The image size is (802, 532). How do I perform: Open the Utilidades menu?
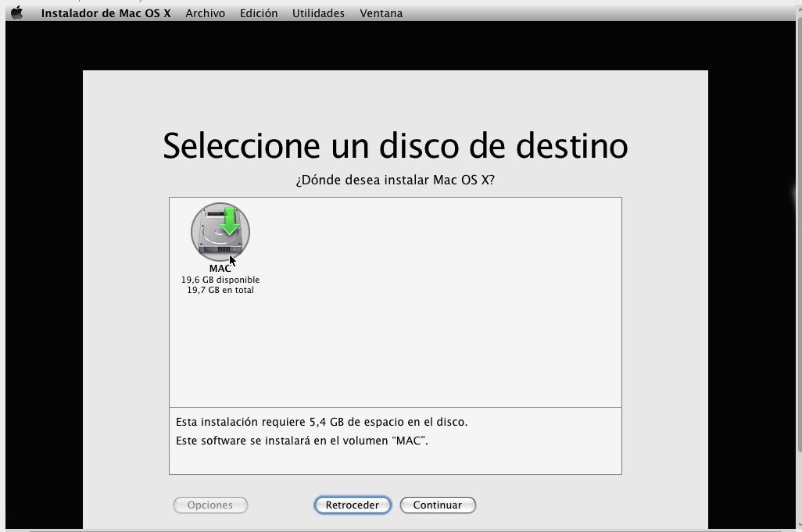(x=318, y=13)
